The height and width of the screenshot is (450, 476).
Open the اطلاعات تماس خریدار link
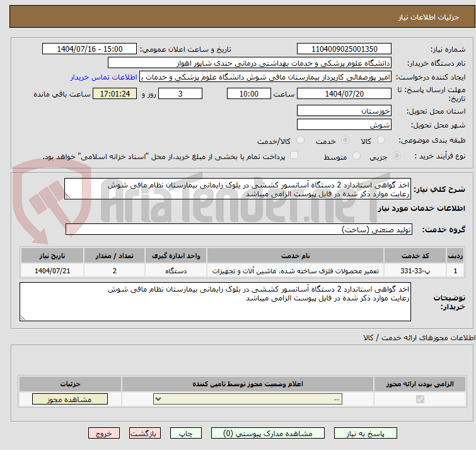[104, 77]
